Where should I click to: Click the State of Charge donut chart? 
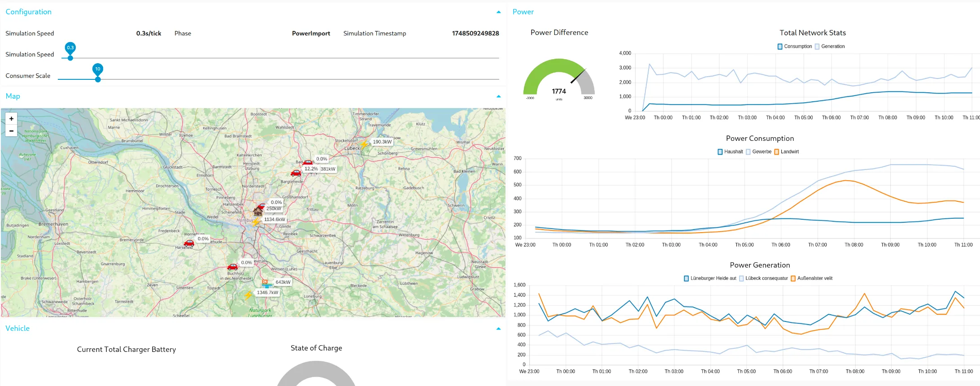click(316, 374)
